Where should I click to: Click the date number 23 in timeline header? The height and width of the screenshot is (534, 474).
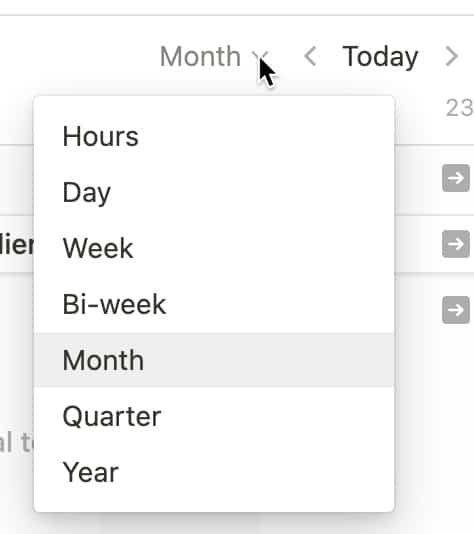[460, 108]
